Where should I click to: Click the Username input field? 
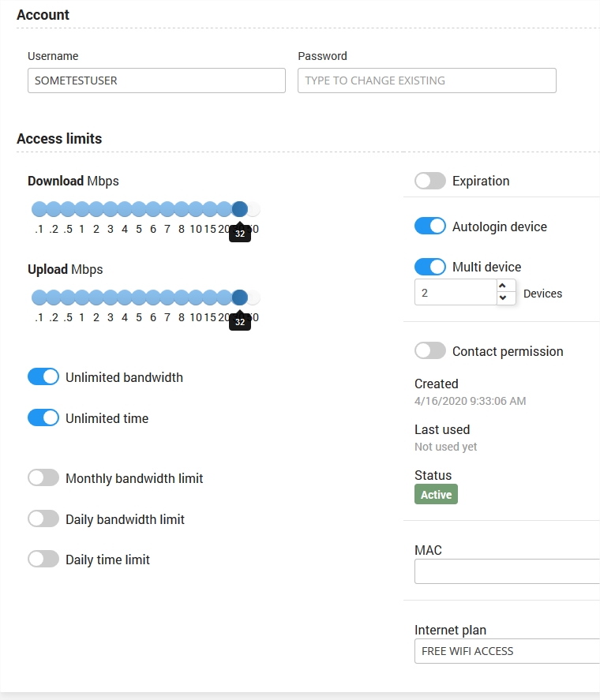(156, 80)
